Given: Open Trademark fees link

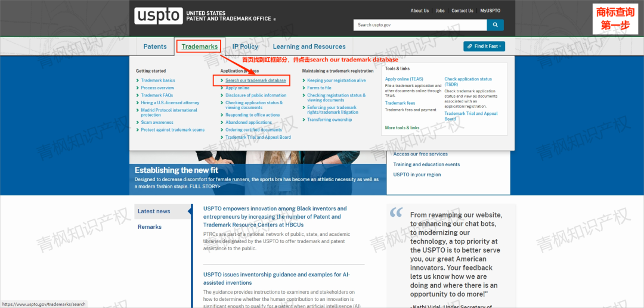Looking at the screenshot, I should [400, 103].
